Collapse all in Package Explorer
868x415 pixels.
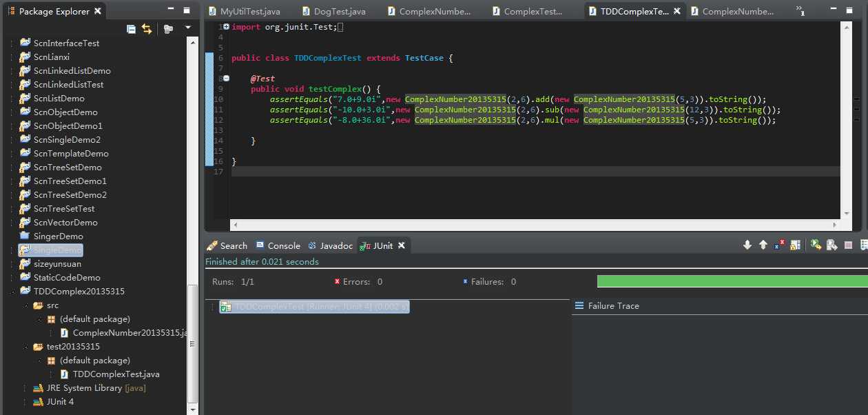[132, 28]
